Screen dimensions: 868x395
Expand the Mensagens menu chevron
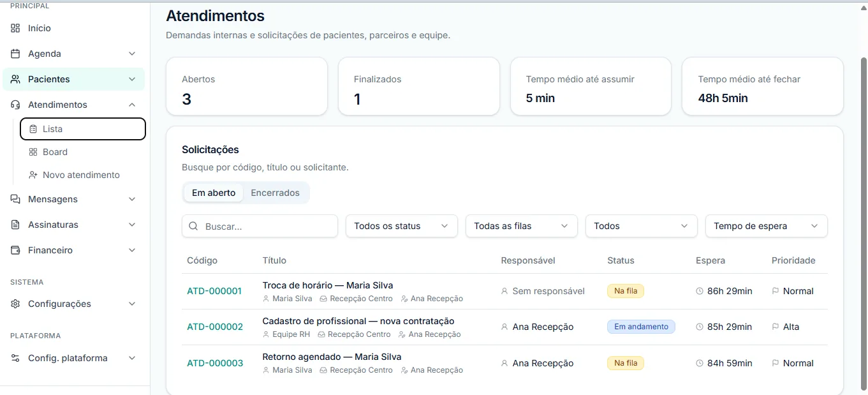click(132, 199)
